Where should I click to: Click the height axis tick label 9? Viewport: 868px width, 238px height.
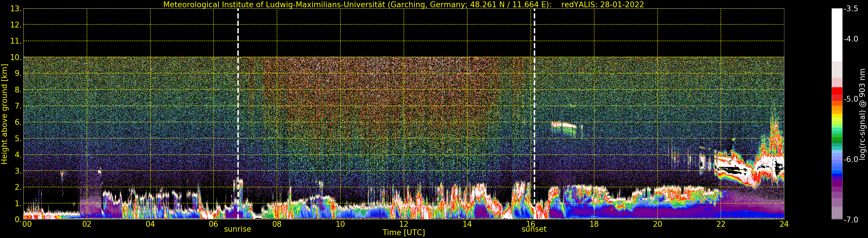pyautogui.click(x=18, y=74)
